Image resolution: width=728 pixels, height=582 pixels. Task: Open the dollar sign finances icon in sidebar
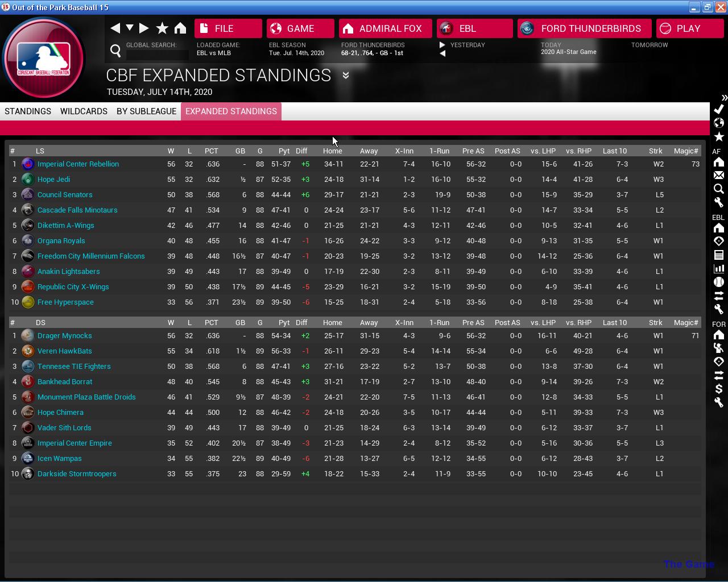pyautogui.click(x=719, y=389)
